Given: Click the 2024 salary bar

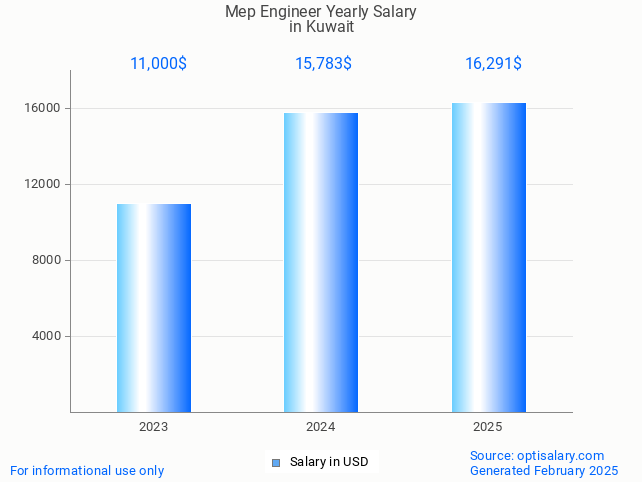Looking at the screenshot, I should (x=321, y=262).
